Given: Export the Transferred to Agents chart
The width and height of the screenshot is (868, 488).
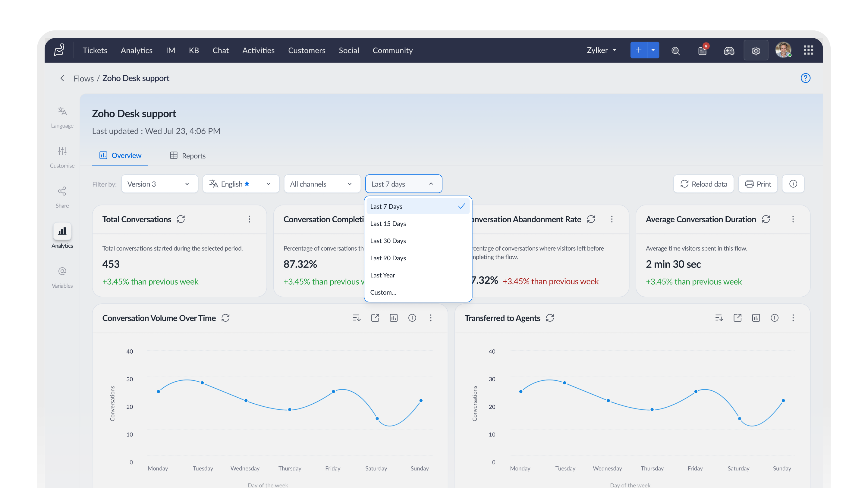Looking at the screenshot, I should click(x=737, y=318).
